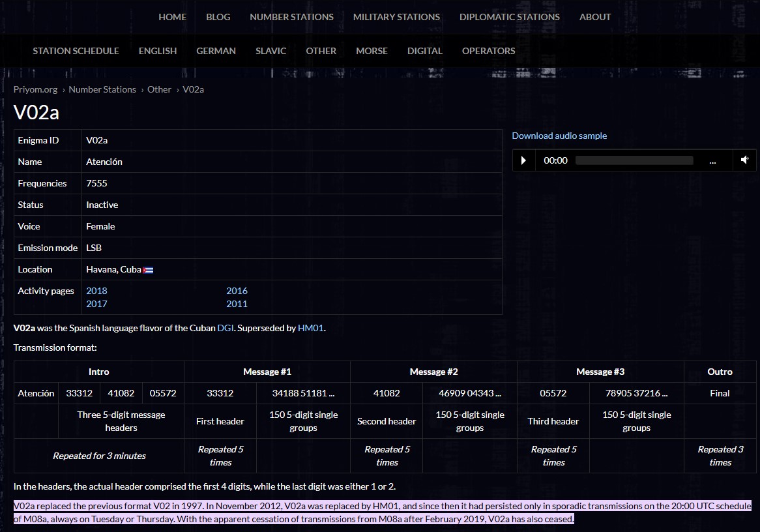Viewport: 760px width, 532px height.
Task: Go to the Diplomatic Stations section
Action: pos(509,17)
